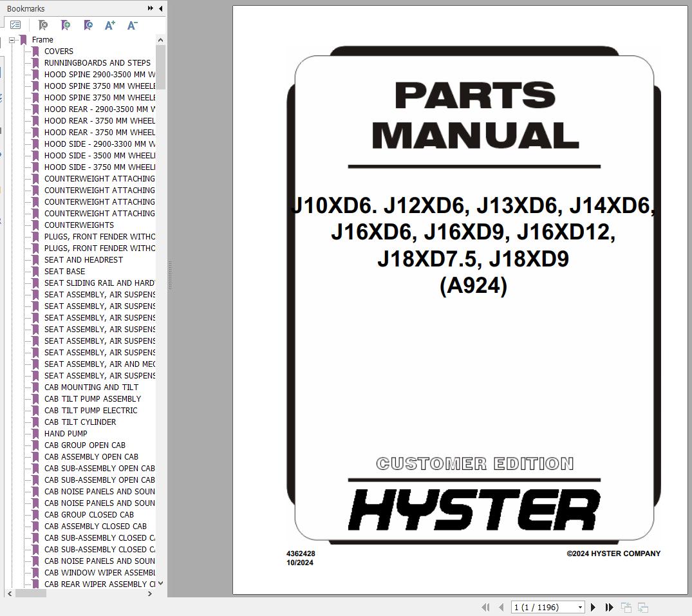Image resolution: width=692 pixels, height=616 pixels.
Task: Select HOOD SIDE - 3500 MM WHEEL bookmark
Action: point(100,155)
